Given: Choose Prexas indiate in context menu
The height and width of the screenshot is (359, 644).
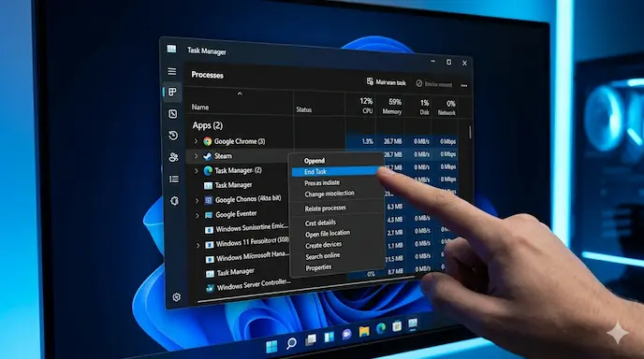Looking at the screenshot, I should (x=322, y=182).
